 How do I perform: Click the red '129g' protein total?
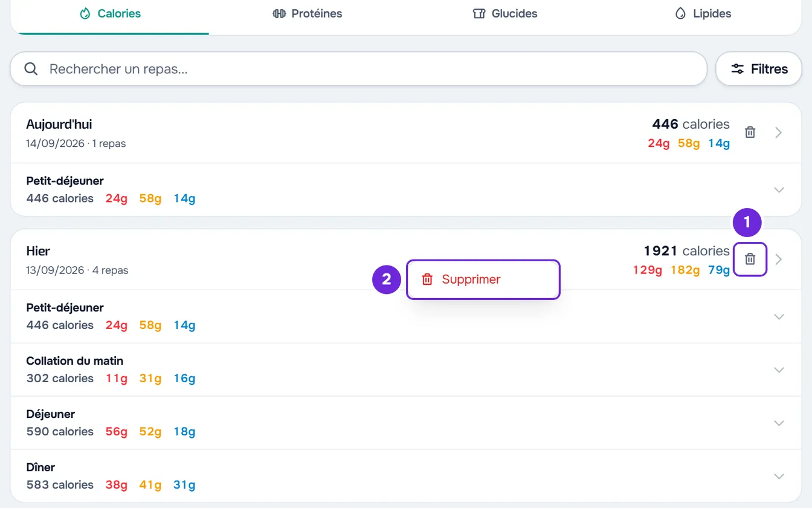coord(648,270)
